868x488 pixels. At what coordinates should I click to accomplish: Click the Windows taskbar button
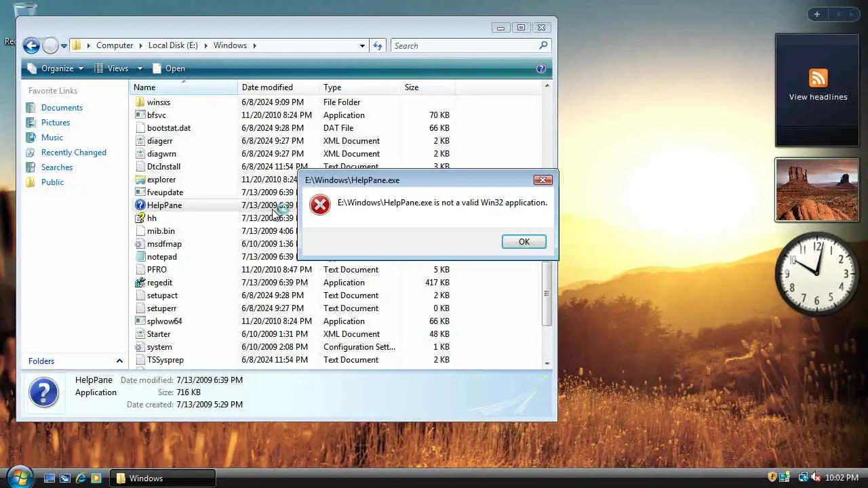(x=163, y=478)
